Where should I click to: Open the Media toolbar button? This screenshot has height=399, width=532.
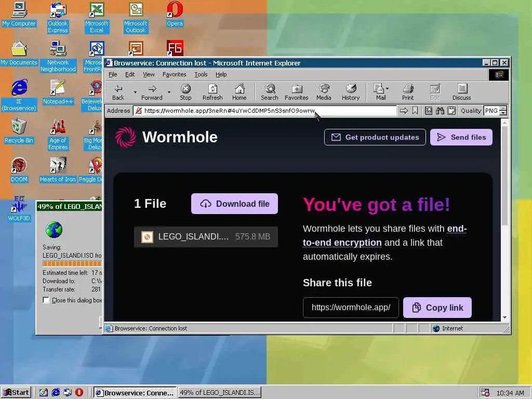(x=324, y=92)
